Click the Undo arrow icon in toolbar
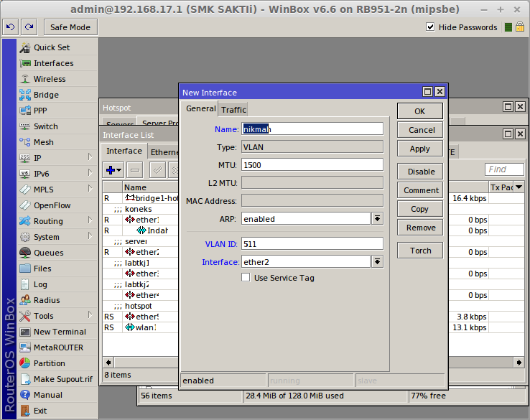 (11, 27)
